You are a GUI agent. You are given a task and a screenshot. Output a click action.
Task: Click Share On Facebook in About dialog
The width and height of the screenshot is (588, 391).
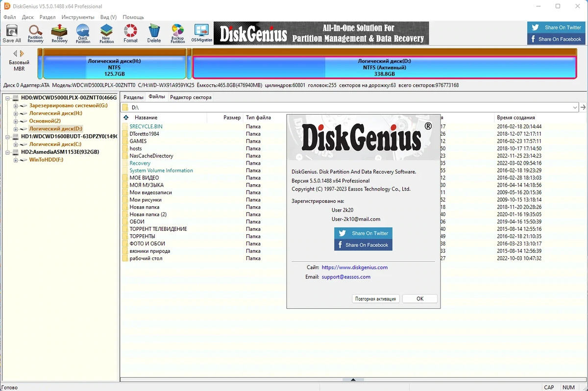[364, 245]
